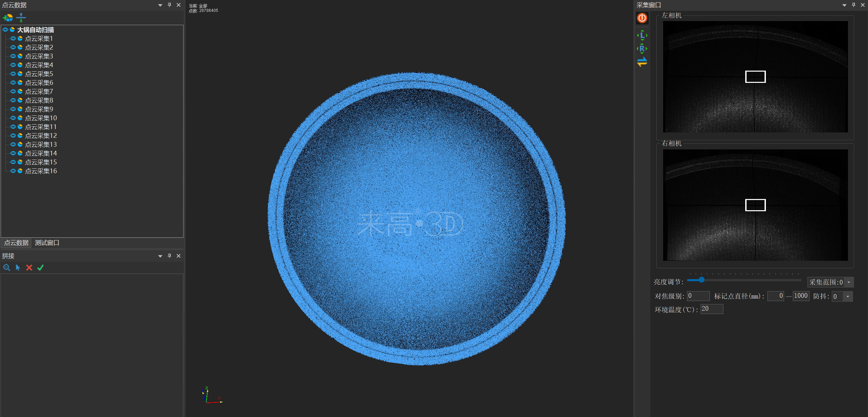
Task: Click the swap cameras arrows icon
Action: [x=642, y=62]
